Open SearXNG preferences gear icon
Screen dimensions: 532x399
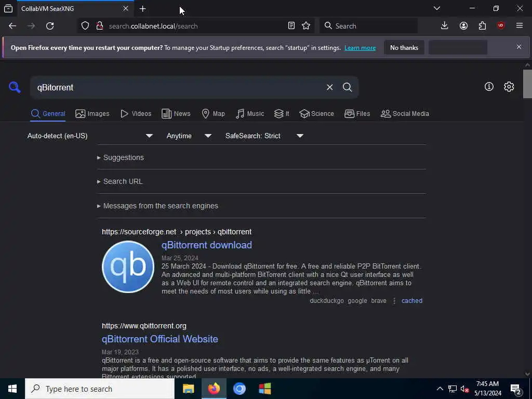click(x=509, y=87)
